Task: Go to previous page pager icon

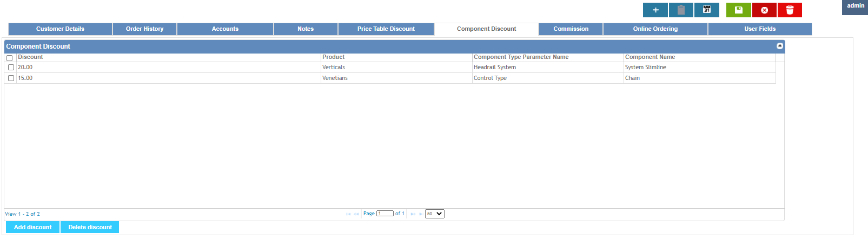Action: (x=356, y=214)
